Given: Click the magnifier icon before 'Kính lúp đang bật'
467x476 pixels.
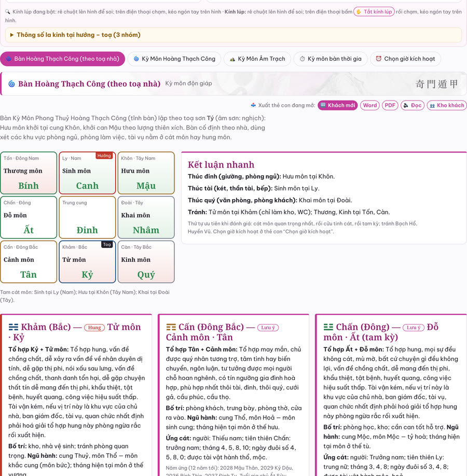Looking at the screenshot, I should pyautogui.click(x=8, y=12).
